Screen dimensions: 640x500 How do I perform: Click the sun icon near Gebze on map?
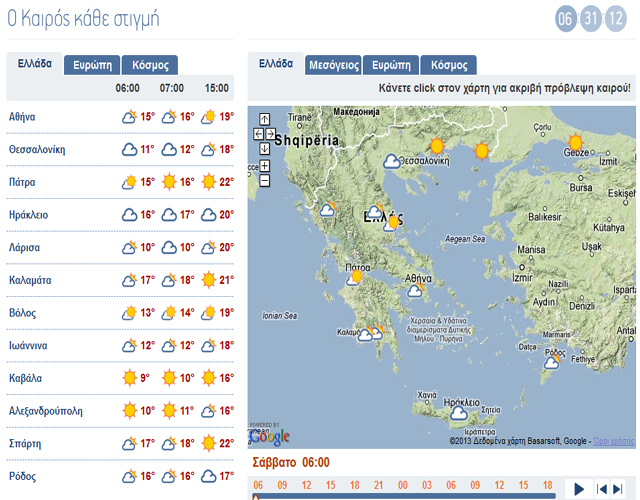point(574,142)
